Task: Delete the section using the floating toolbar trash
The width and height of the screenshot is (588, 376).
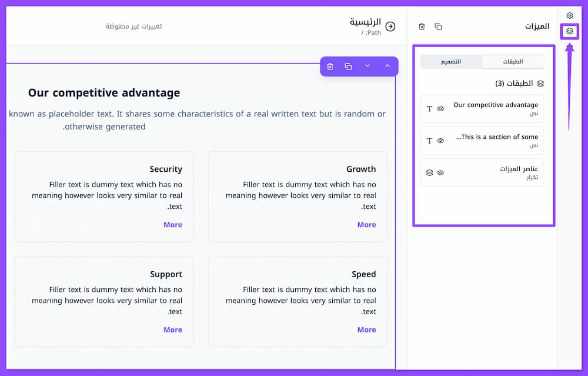Action: (330, 66)
